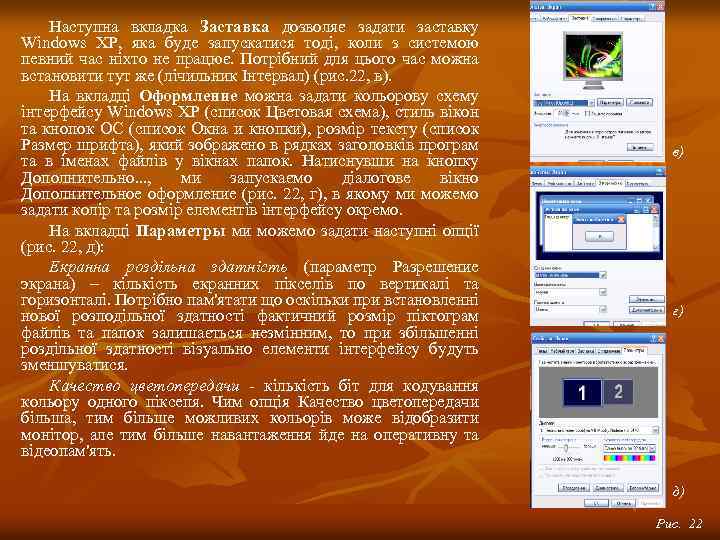Image resolution: width=720 pixels, height=540 pixels.
Task: Click OK button in dialog д)
Action: point(596,503)
